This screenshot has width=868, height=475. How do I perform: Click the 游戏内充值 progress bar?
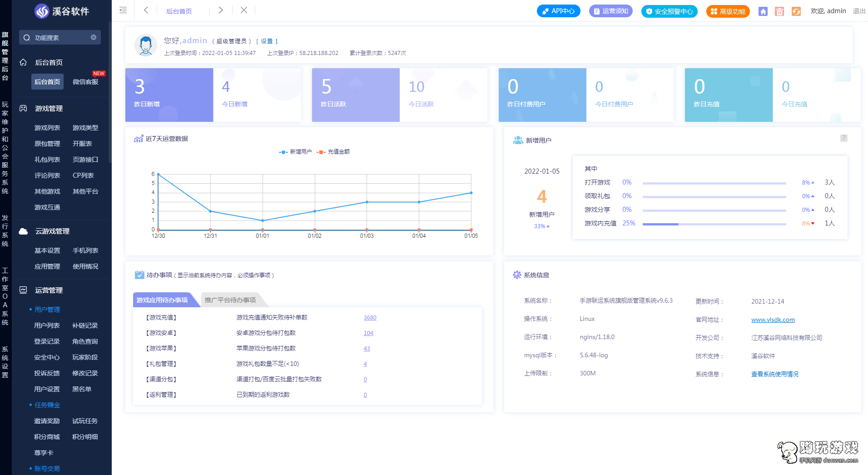click(x=714, y=224)
